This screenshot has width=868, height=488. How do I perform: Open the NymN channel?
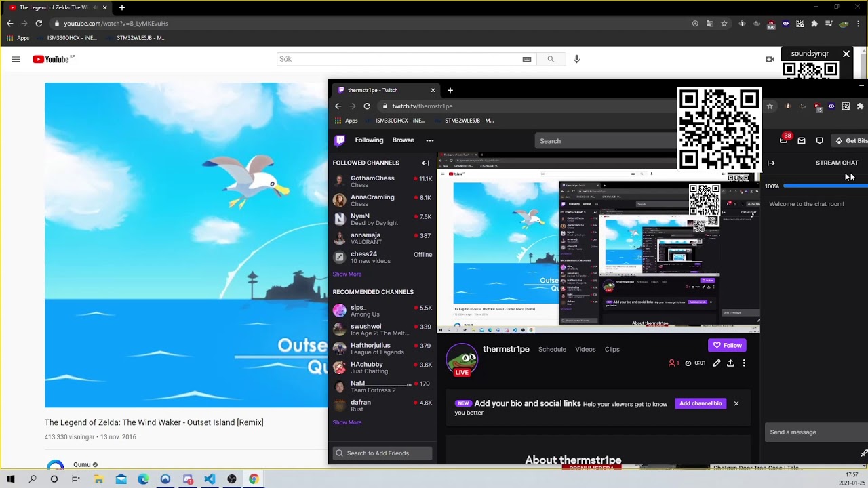pos(382,219)
